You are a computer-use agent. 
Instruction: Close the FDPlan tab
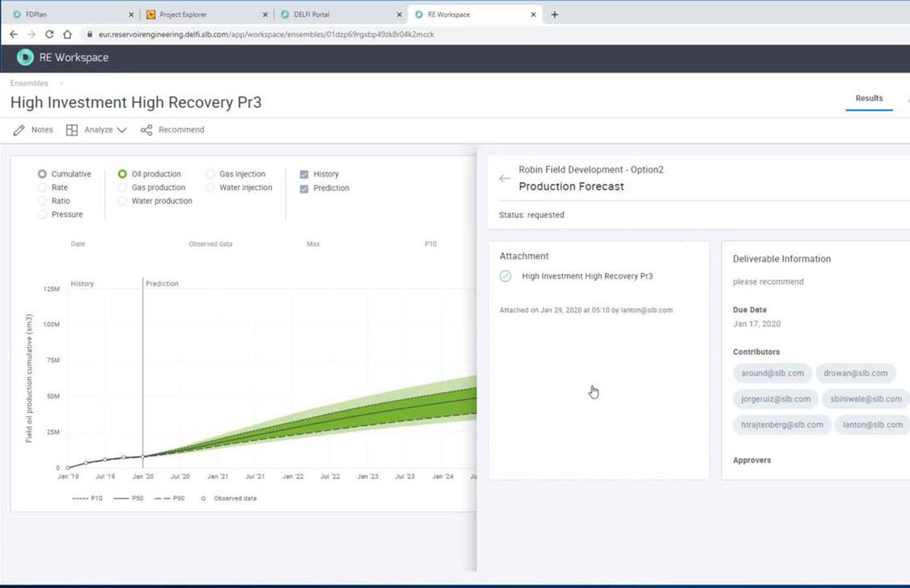point(131,14)
